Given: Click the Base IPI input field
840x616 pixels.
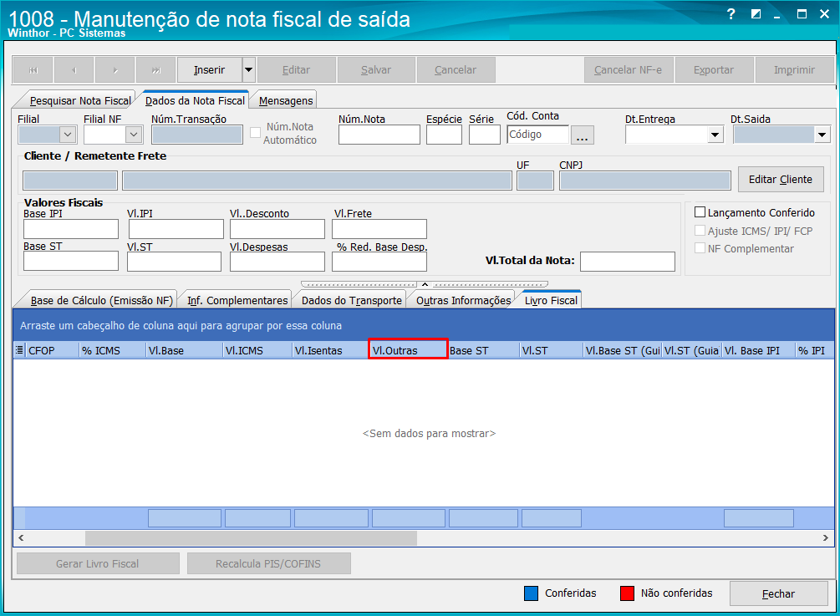Looking at the screenshot, I should (71, 229).
